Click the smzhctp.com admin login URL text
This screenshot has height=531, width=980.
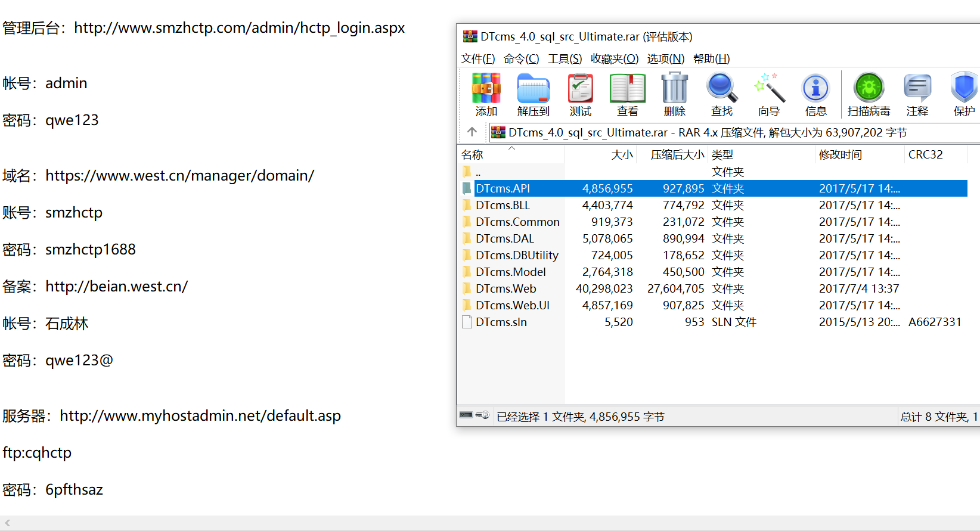(240, 28)
